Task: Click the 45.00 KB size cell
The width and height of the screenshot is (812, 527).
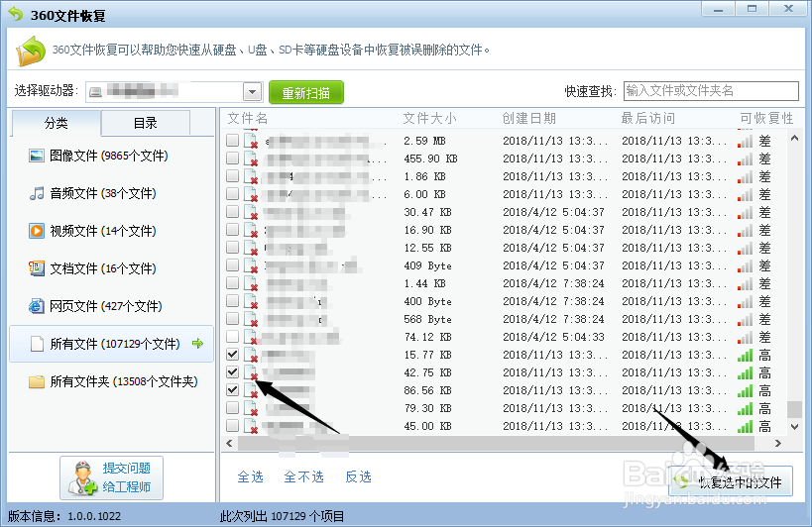Action: coord(426,426)
